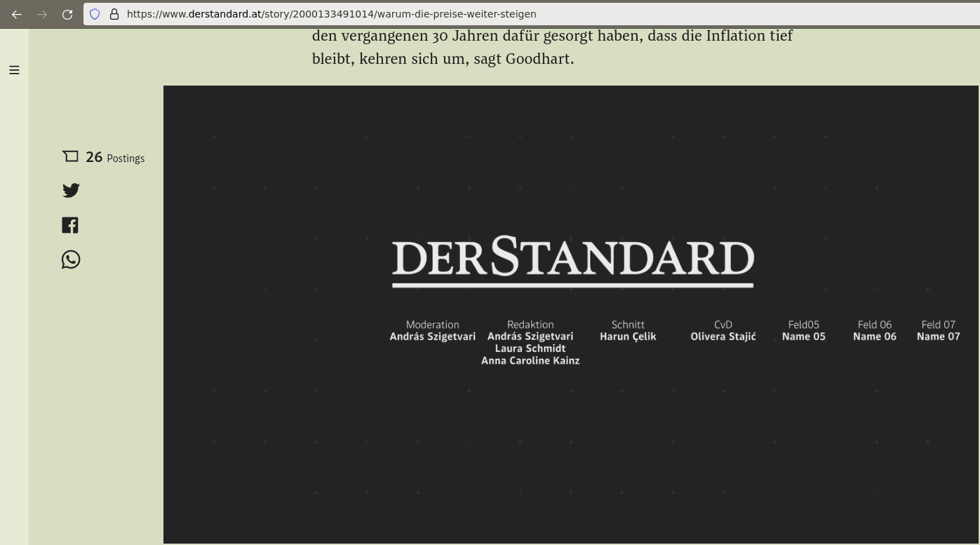
Task: Click the 'Feld05' label
Action: coord(804,325)
